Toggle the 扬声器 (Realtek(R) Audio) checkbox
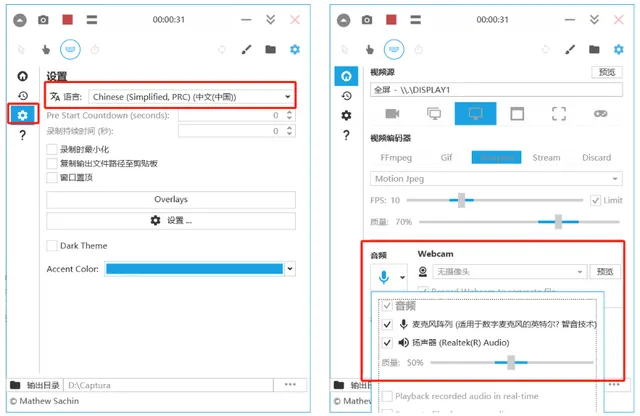Image resolution: width=640 pixels, height=416 pixels. (x=387, y=343)
